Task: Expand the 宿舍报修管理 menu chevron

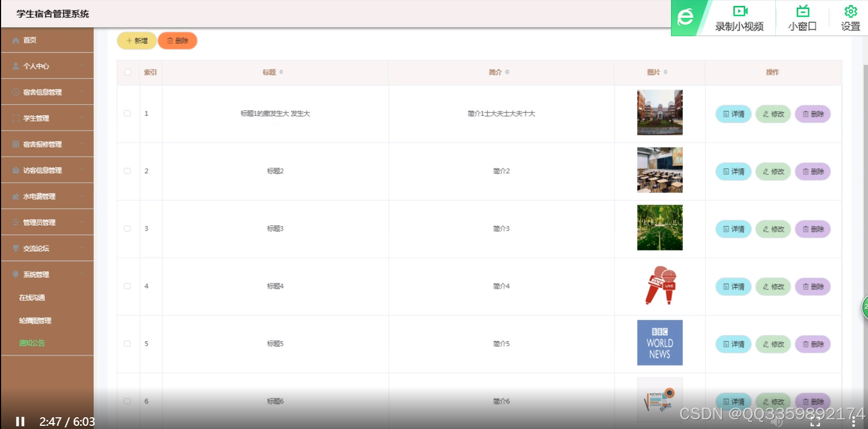Action: [82, 144]
